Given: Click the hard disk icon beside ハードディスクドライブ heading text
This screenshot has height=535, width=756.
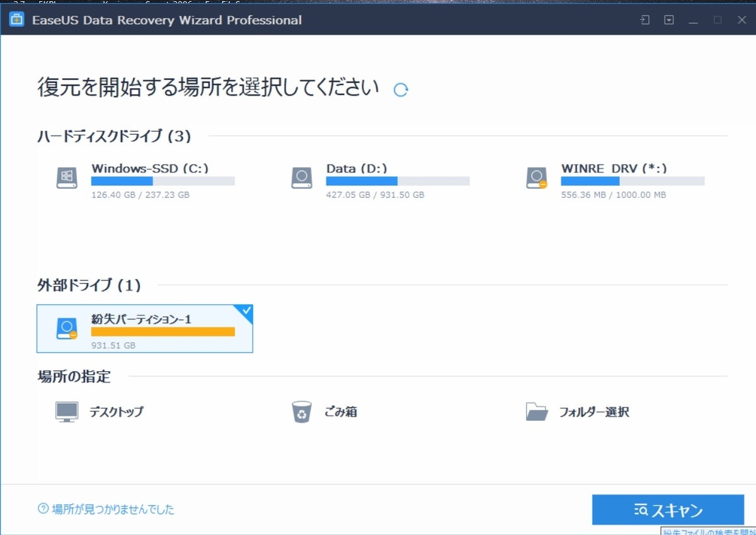Looking at the screenshot, I should click(x=66, y=178).
